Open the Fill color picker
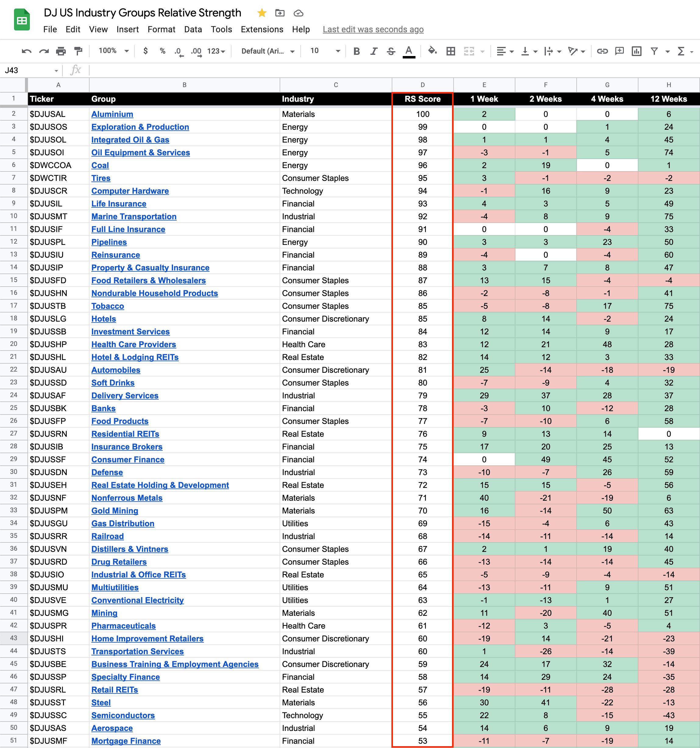 coord(432,51)
